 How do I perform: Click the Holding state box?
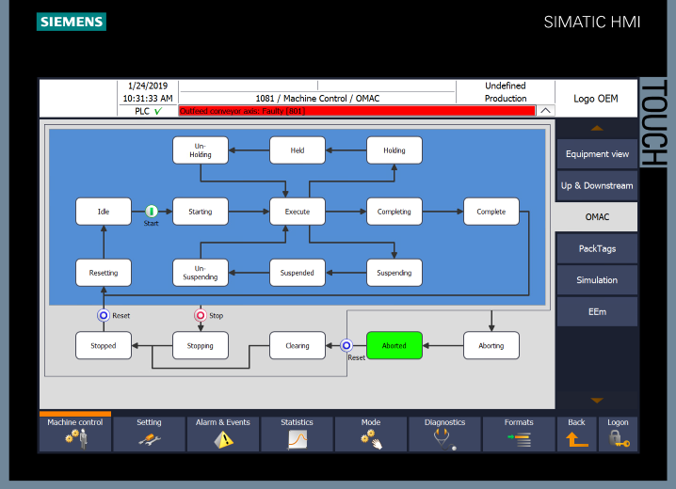pos(394,150)
